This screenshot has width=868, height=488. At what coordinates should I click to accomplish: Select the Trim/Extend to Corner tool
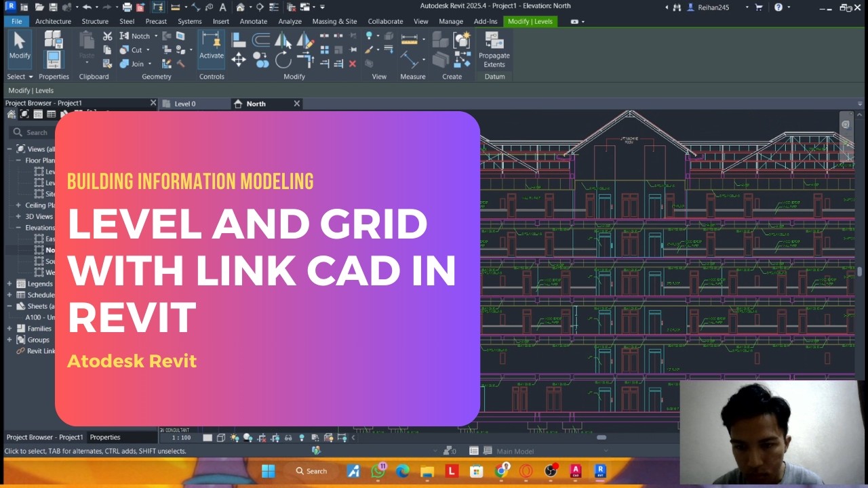click(305, 60)
